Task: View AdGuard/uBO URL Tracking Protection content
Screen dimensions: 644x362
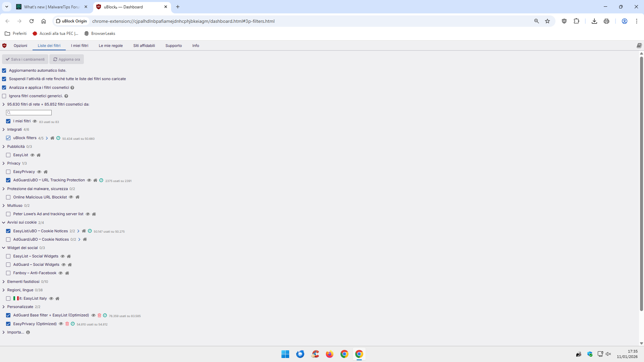Action: pos(89,180)
